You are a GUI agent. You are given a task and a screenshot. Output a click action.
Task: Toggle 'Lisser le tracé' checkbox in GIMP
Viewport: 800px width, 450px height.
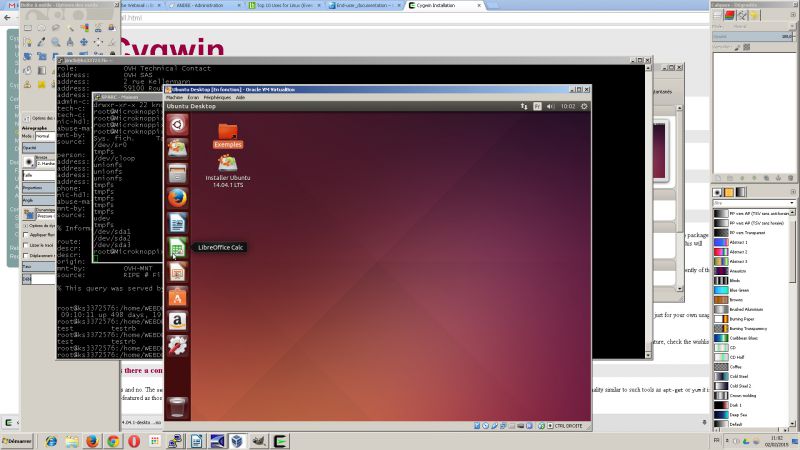click(x=26, y=245)
